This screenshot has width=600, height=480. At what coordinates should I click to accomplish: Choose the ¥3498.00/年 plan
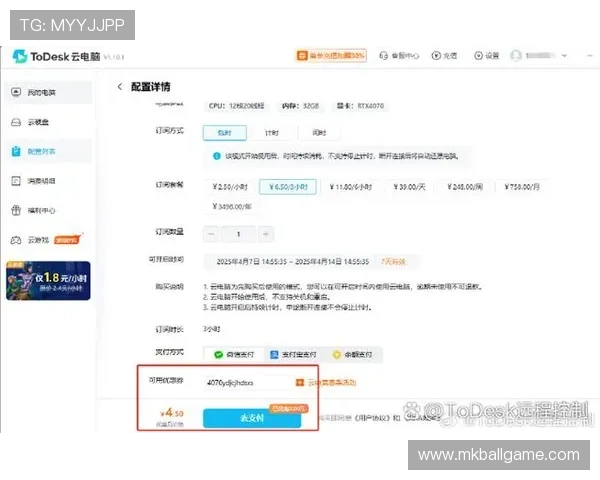232,206
